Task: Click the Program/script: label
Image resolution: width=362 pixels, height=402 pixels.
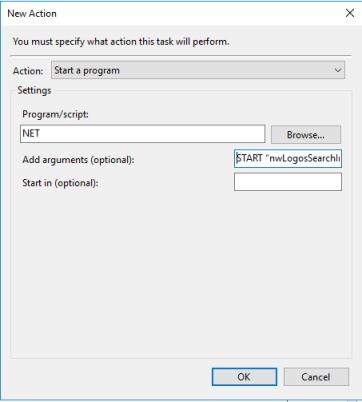Action: pos(55,114)
